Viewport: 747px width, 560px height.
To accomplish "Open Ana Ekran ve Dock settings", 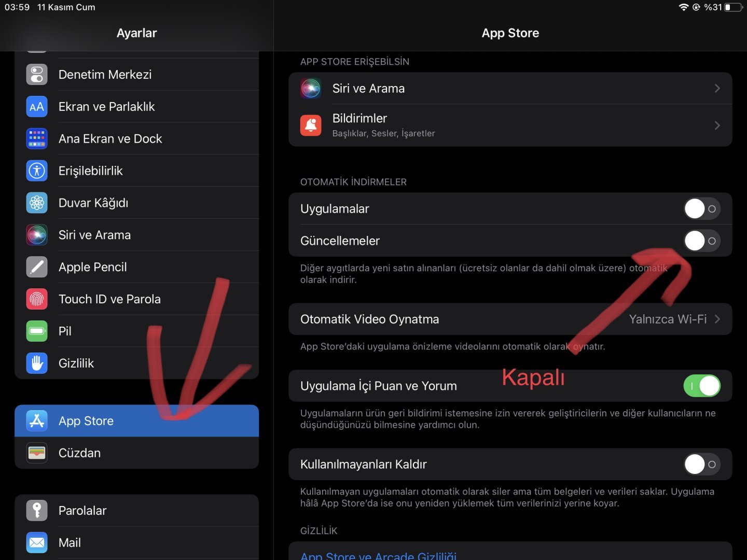I will 137,139.
